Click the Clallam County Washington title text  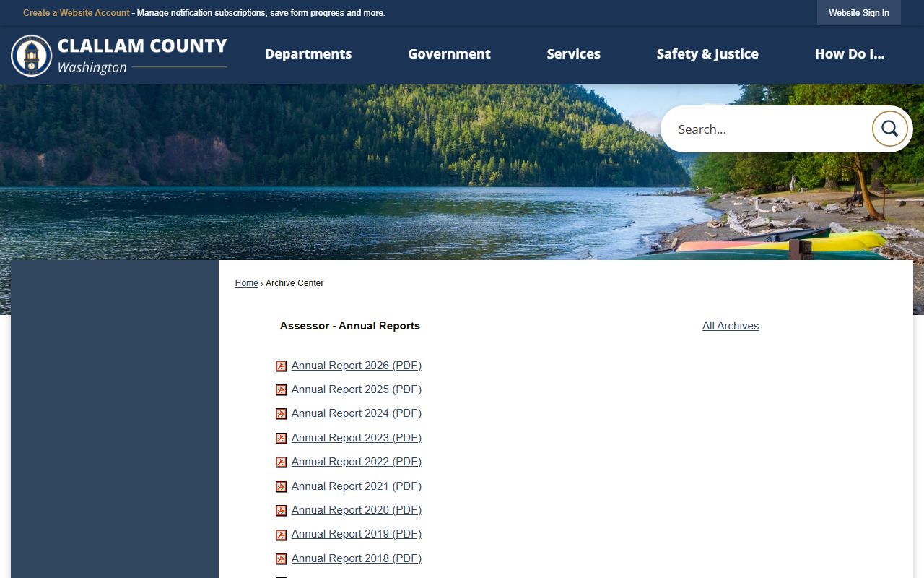click(142, 56)
